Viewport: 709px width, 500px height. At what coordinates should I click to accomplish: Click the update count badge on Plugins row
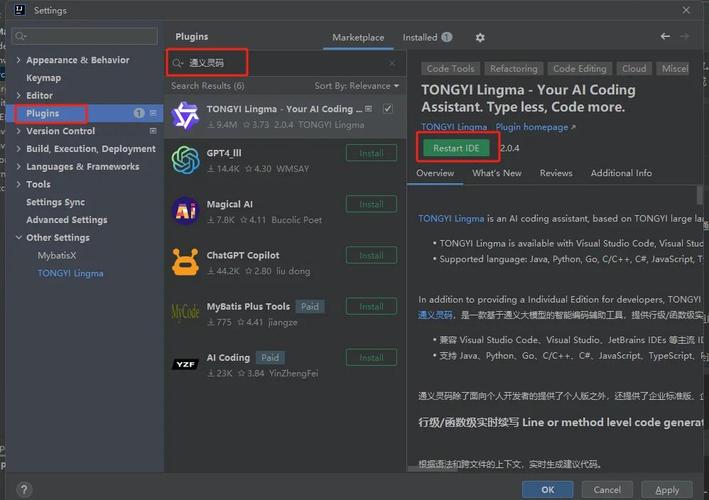139,113
